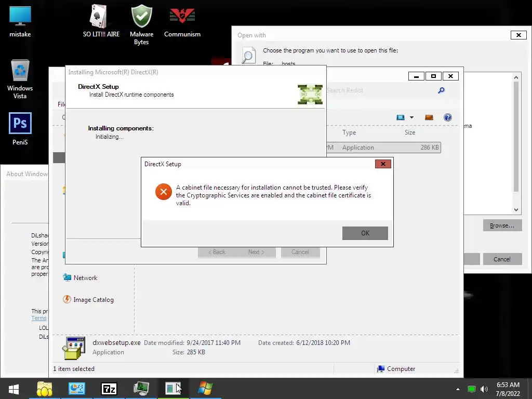Click the Windows flag taskbar icon
The width and height of the screenshot is (532, 399).
[x=205, y=389]
